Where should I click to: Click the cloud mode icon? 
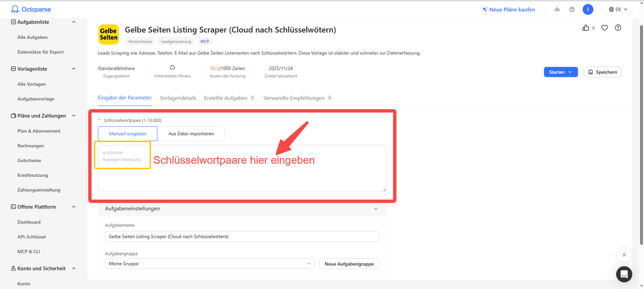pyautogui.click(x=172, y=67)
